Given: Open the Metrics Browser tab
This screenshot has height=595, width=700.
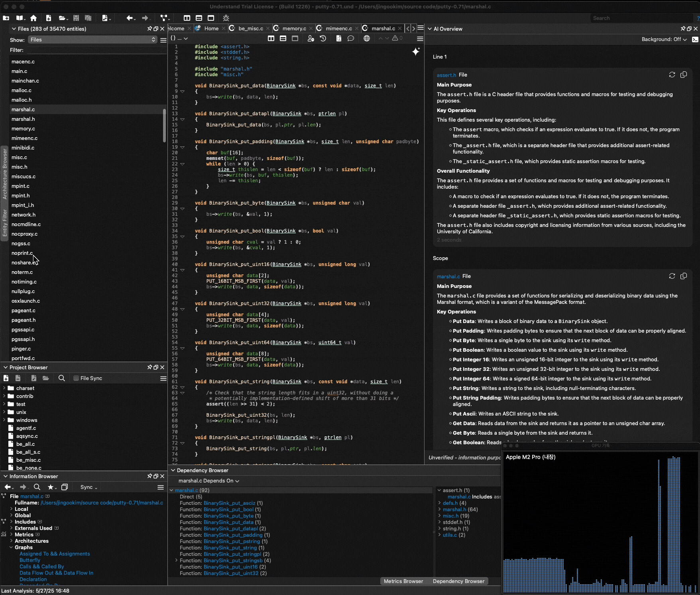Looking at the screenshot, I should click(403, 581).
